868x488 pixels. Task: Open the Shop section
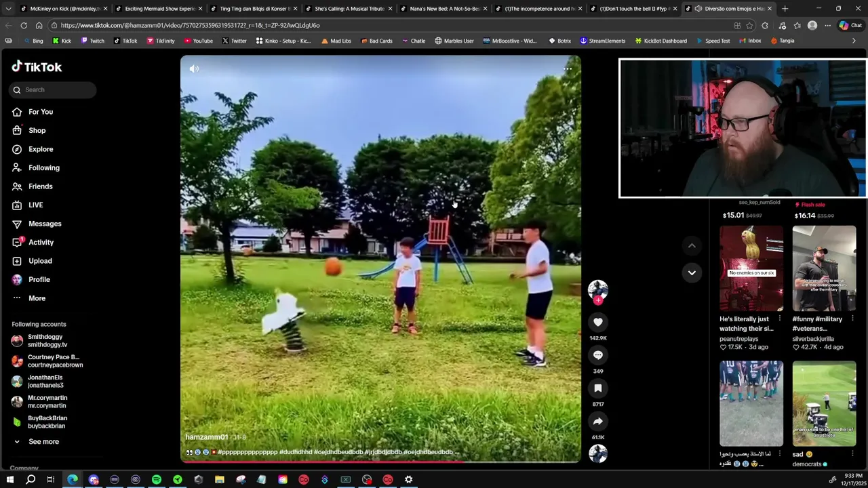[x=37, y=130]
